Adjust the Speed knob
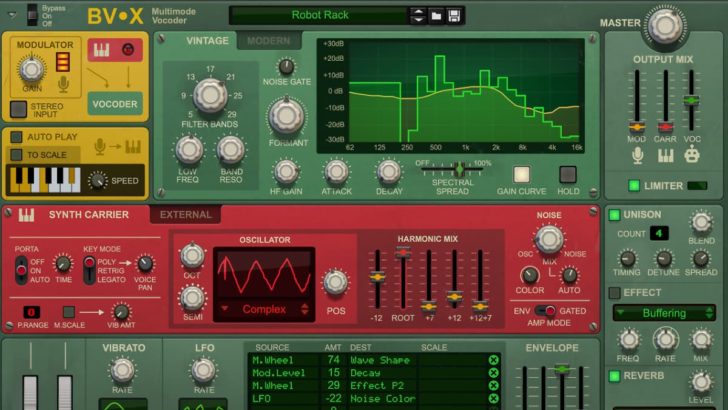The image size is (728, 410). (x=98, y=181)
